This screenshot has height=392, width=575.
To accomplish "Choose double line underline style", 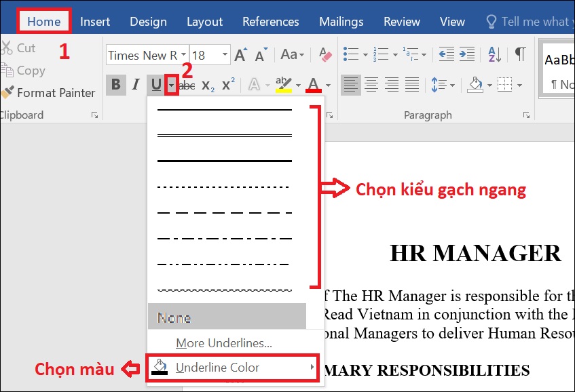I will point(225,136).
